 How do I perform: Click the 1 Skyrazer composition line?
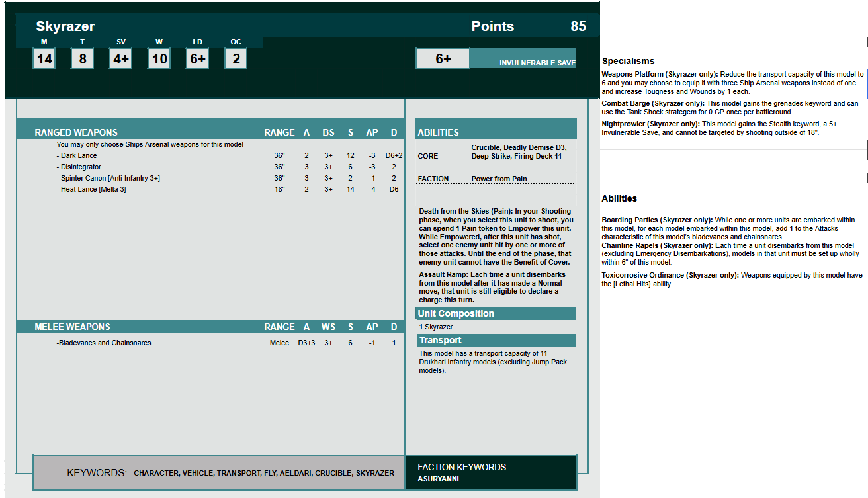pos(436,327)
